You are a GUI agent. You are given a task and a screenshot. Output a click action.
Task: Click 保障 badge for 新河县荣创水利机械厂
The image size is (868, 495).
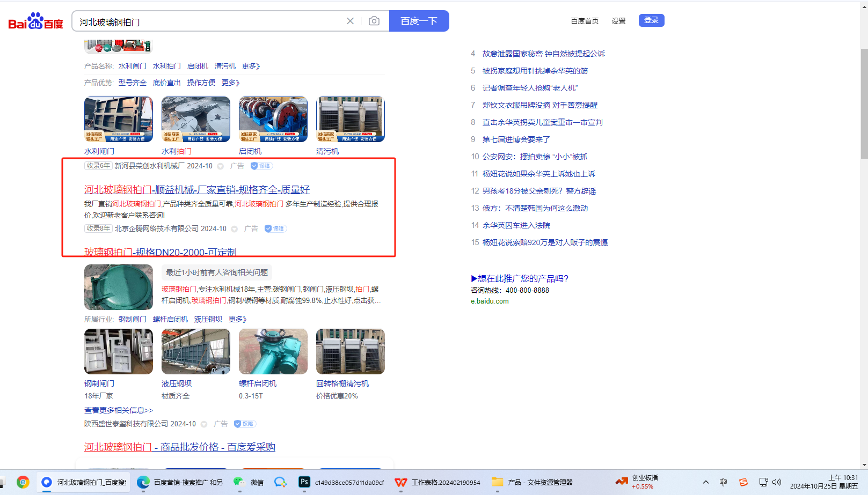click(261, 166)
